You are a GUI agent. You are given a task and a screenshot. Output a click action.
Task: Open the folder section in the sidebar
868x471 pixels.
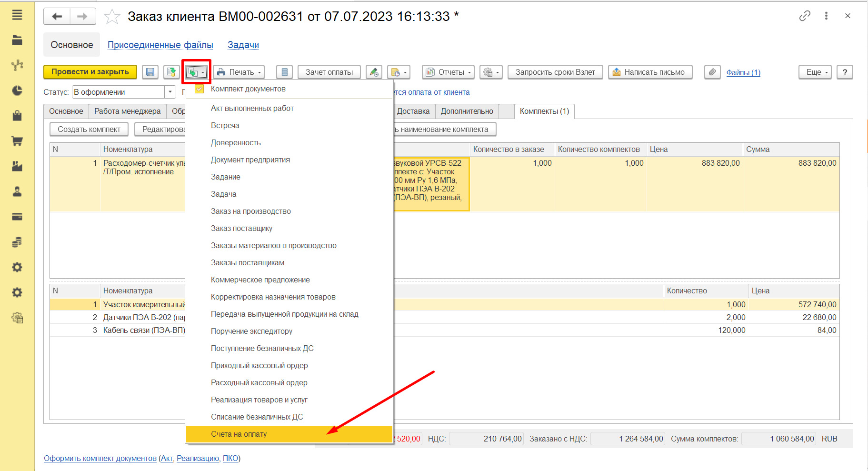(17, 40)
